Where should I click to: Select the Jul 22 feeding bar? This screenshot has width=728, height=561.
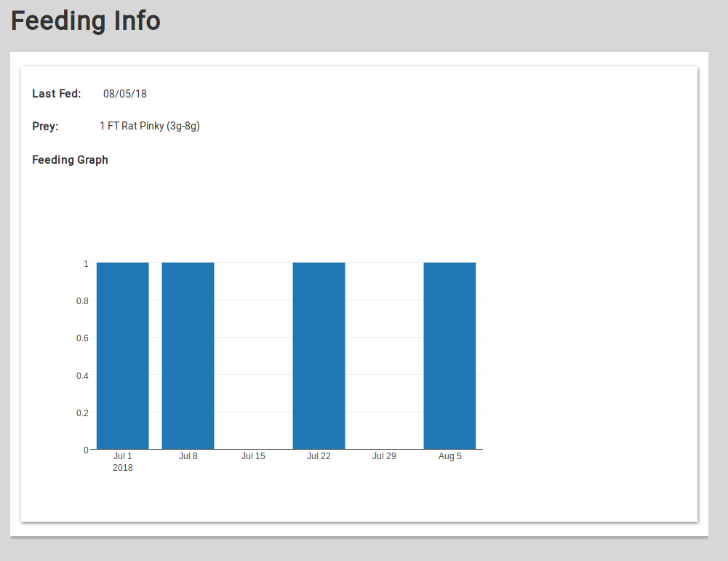319,354
